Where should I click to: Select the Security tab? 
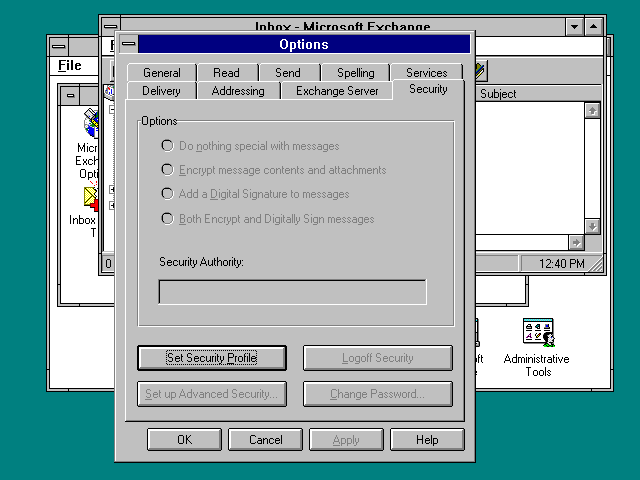(428, 89)
